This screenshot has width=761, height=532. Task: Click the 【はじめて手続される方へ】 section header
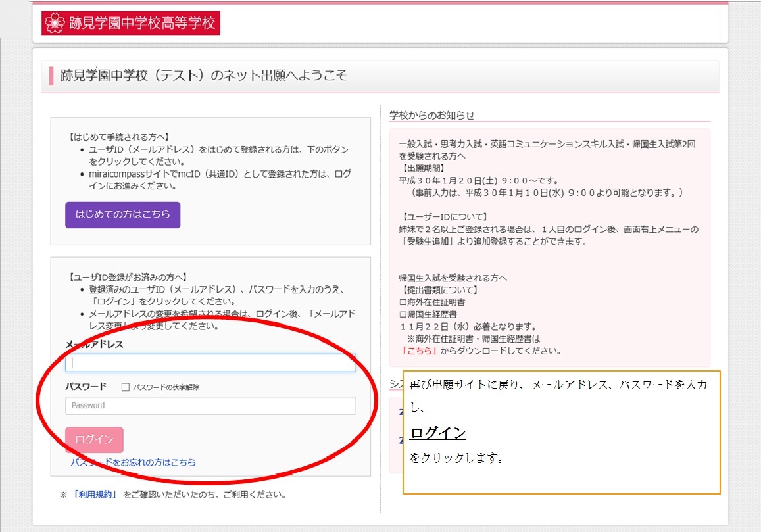pos(119,137)
